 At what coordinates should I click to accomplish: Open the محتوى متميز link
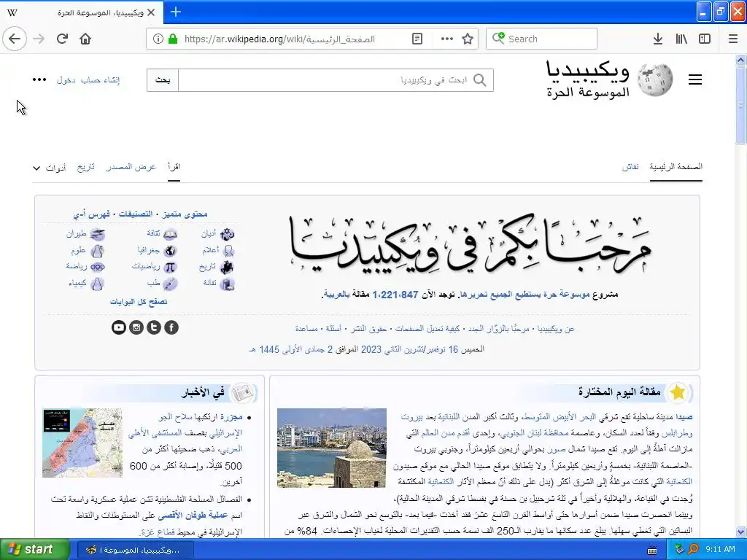[x=185, y=214]
